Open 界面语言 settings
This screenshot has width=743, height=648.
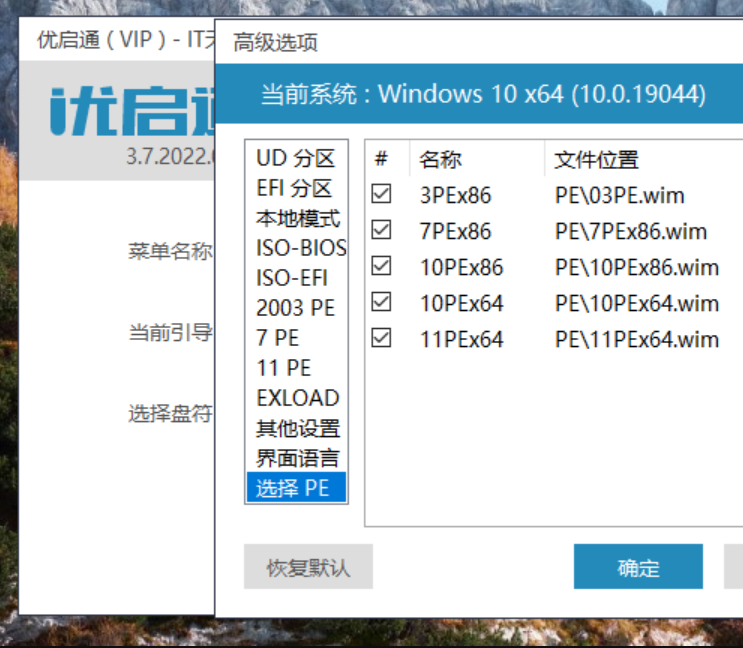click(296, 458)
